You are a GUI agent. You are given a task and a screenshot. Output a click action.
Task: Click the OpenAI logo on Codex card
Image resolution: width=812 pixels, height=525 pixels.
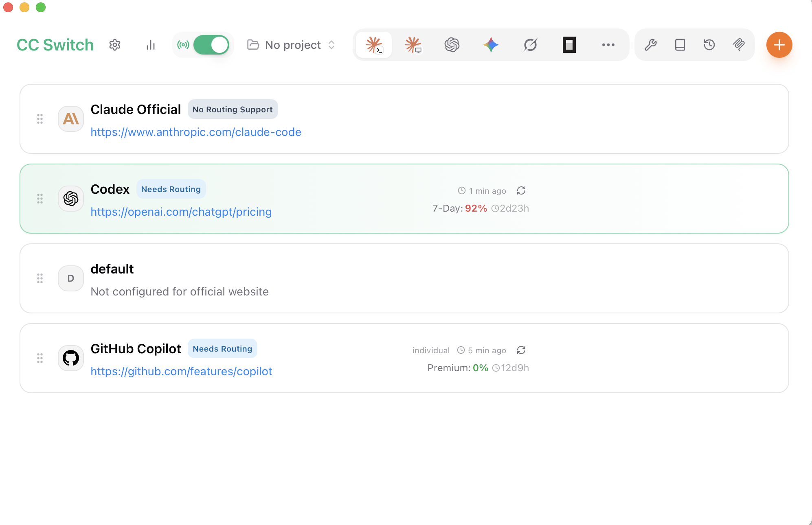pos(71,199)
